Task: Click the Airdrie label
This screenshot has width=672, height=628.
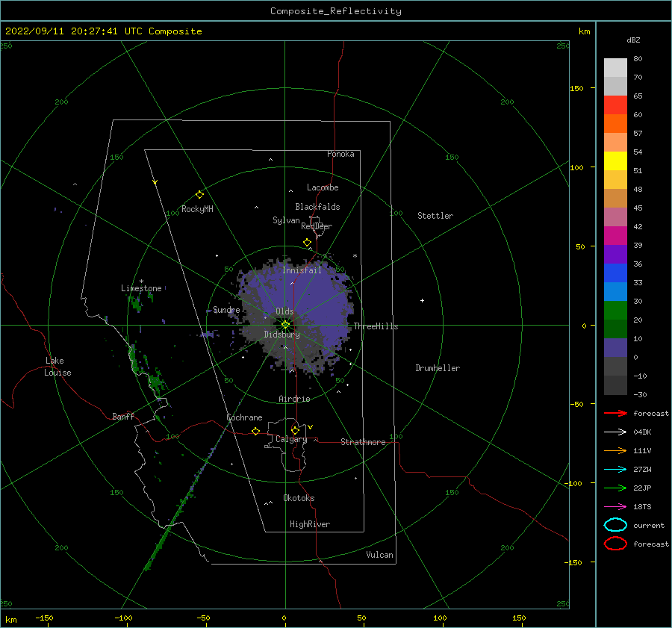Action: [294, 399]
